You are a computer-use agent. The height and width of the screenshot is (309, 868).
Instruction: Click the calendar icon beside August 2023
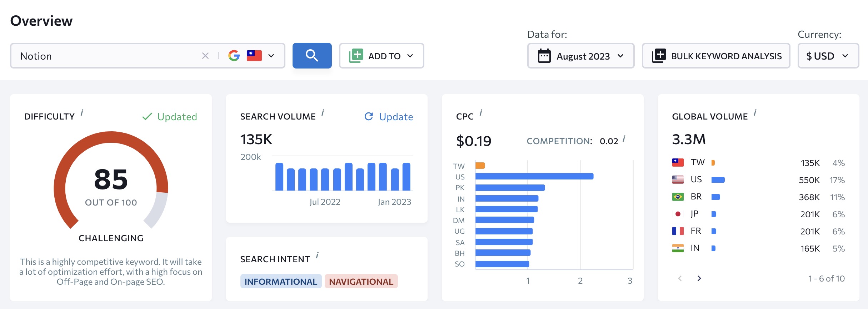pyautogui.click(x=544, y=56)
